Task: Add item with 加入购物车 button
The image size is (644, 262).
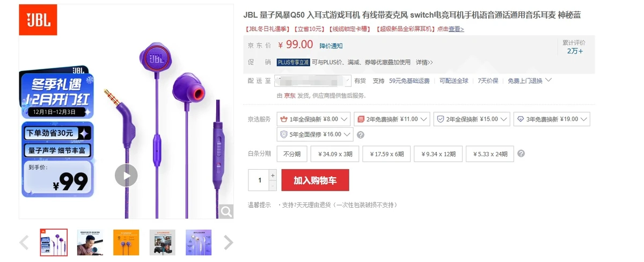Action: tap(315, 180)
